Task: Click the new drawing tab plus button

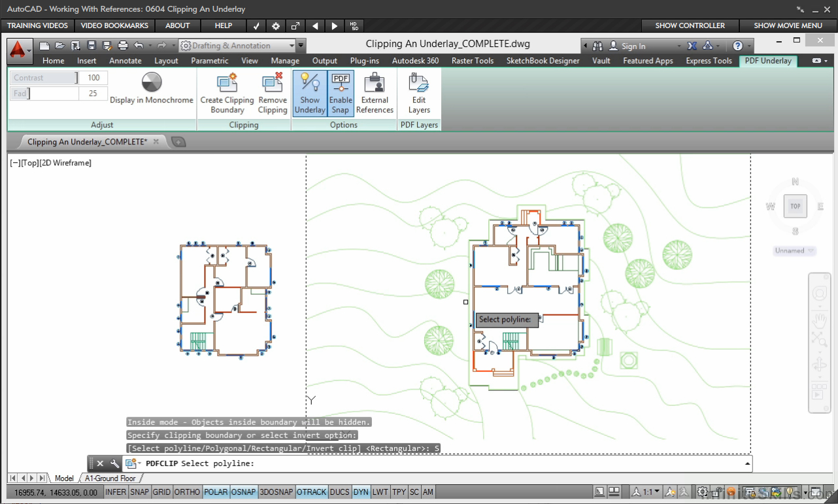Action: (x=178, y=142)
